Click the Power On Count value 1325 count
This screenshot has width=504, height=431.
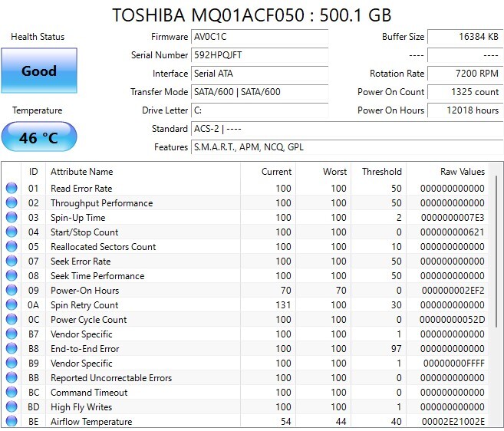465,92
